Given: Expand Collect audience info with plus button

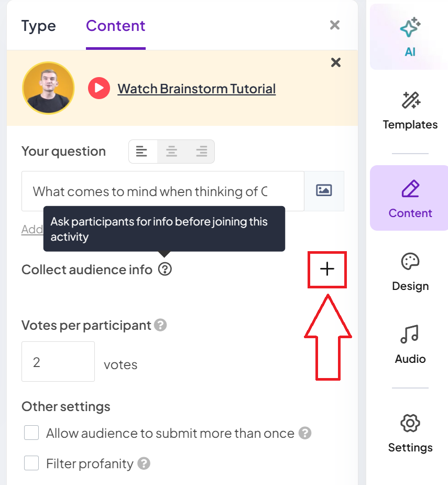Looking at the screenshot, I should coord(327,269).
